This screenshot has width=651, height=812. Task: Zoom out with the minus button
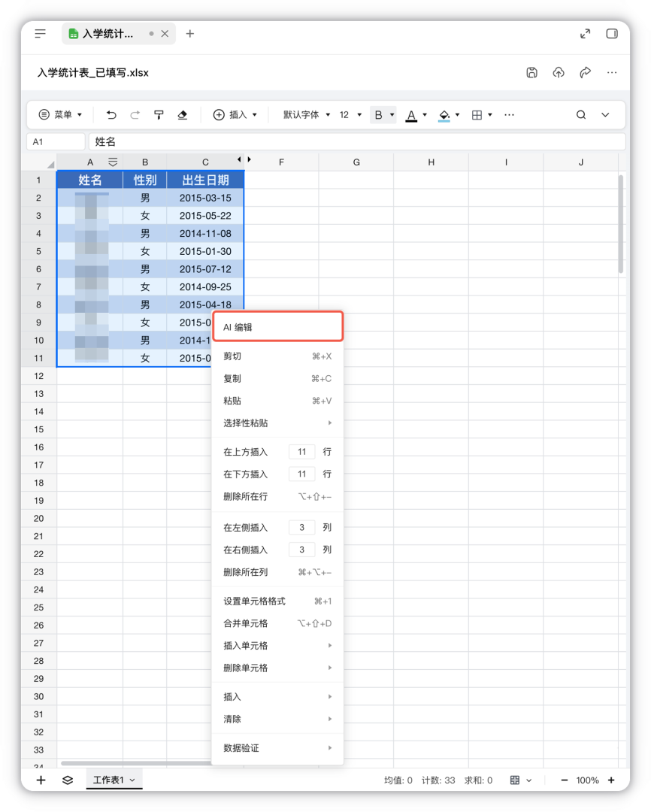(565, 780)
